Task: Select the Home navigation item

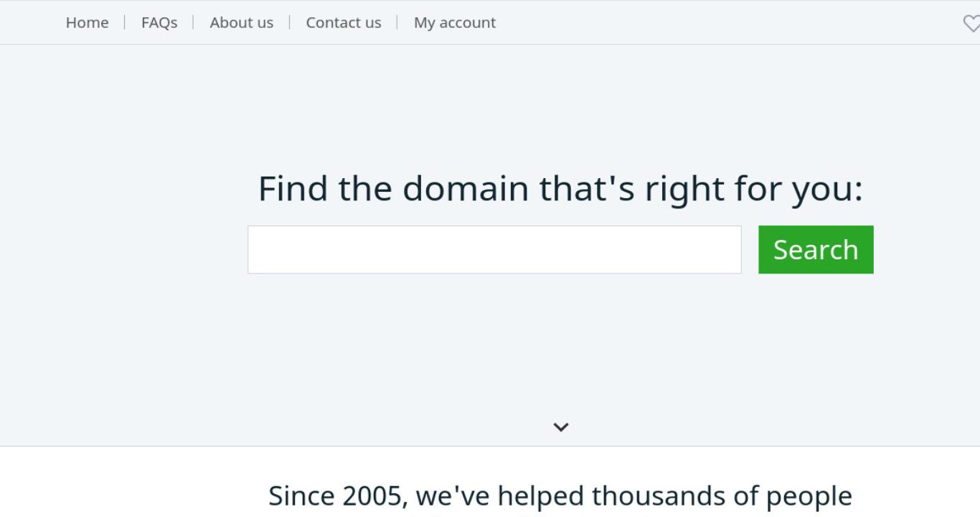Action: pyautogui.click(x=88, y=23)
